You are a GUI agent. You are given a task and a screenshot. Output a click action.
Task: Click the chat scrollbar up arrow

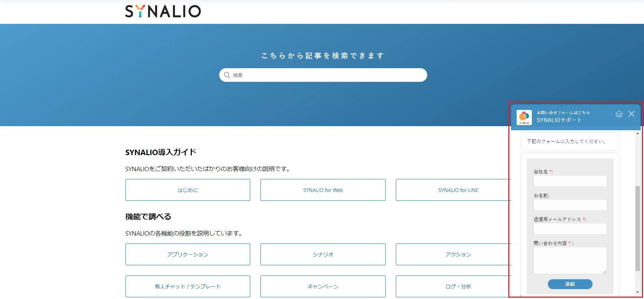coord(638,134)
